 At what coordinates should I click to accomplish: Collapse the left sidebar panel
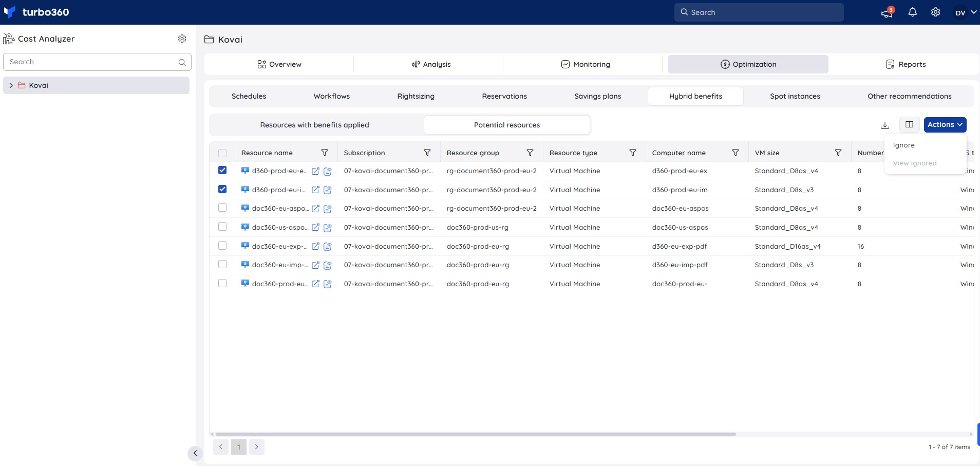(195, 453)
